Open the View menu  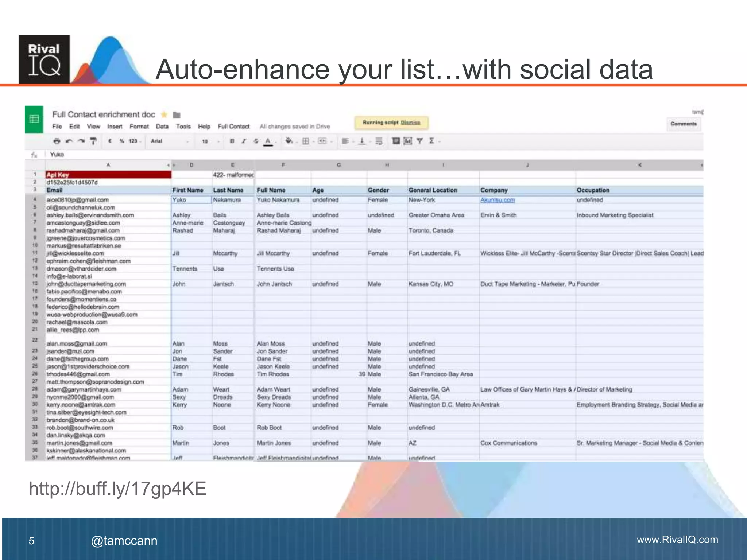coord(93,127)
